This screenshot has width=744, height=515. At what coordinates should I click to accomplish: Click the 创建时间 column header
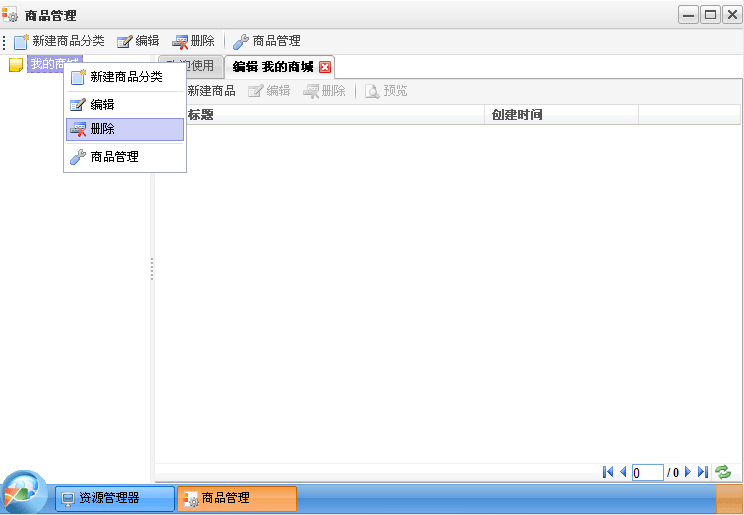pyautogui.click(x=561, y=114)
